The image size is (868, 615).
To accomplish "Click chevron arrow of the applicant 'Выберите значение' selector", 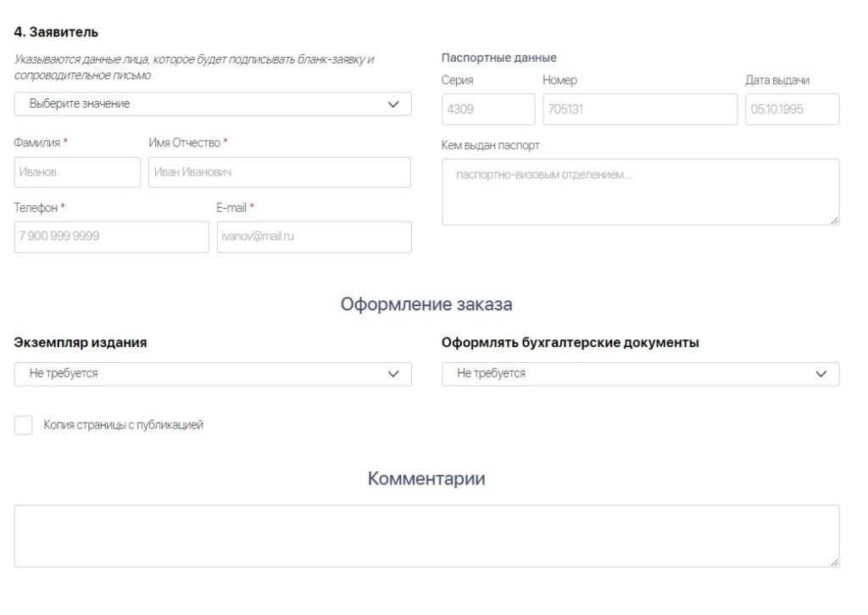I will coord(393,103).
